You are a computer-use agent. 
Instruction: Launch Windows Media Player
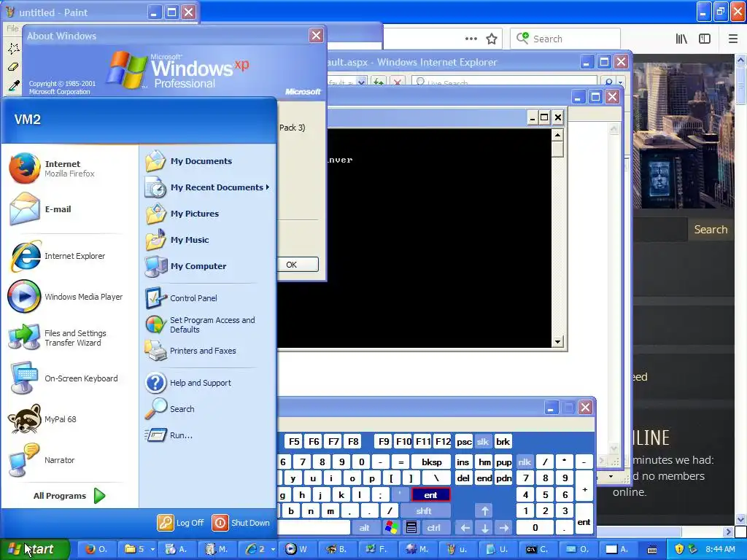pos(65,297)
